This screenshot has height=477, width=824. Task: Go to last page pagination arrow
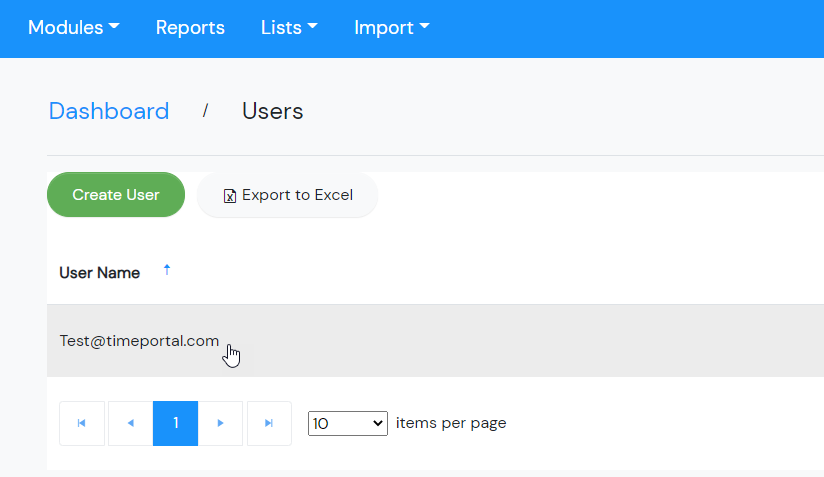269,423
